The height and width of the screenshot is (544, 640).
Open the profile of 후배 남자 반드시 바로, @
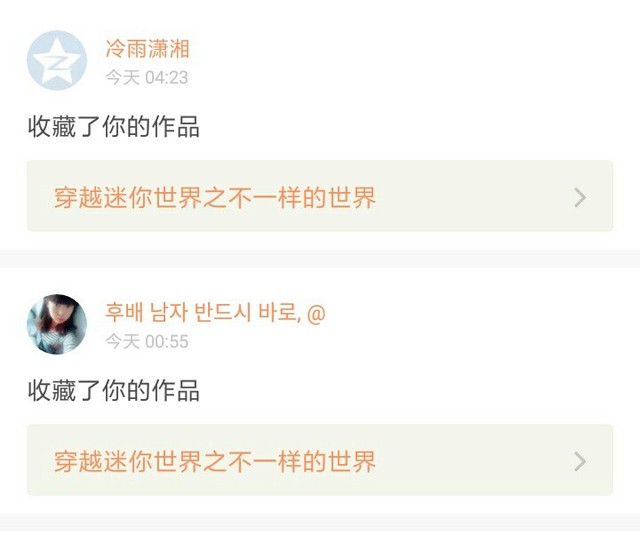216,313
